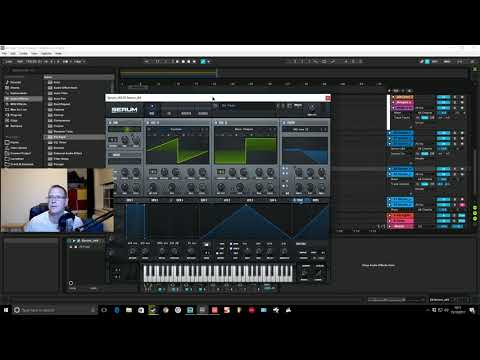Open OSC A wavetable name selector
The width and height of the screenshot is (480, 360).
[177, 129]
